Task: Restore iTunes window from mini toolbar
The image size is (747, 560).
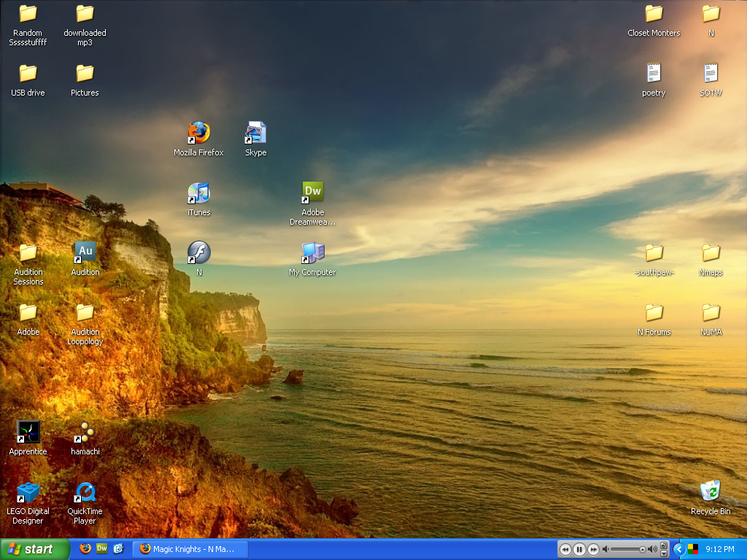Action: 664,545
